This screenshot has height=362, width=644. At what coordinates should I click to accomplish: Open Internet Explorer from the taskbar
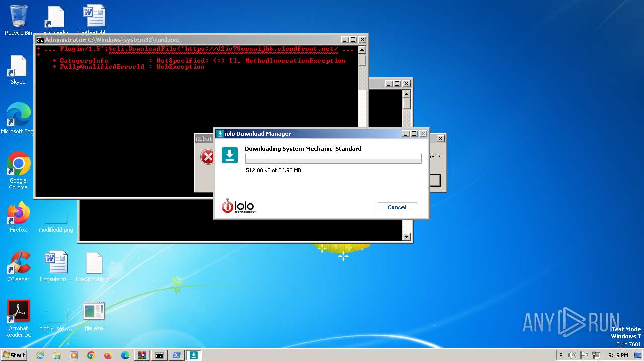coord(40,355)
